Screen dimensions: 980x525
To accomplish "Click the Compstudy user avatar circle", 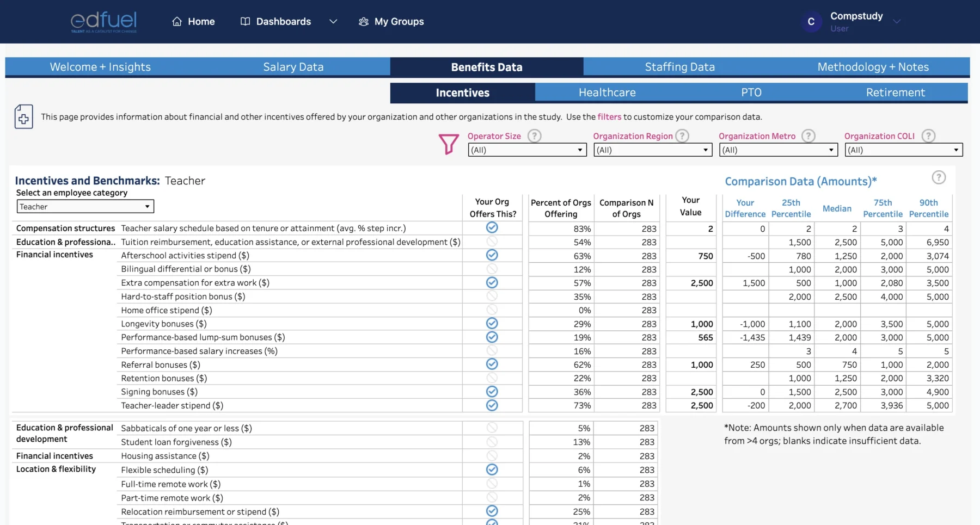I will point(811,22).
